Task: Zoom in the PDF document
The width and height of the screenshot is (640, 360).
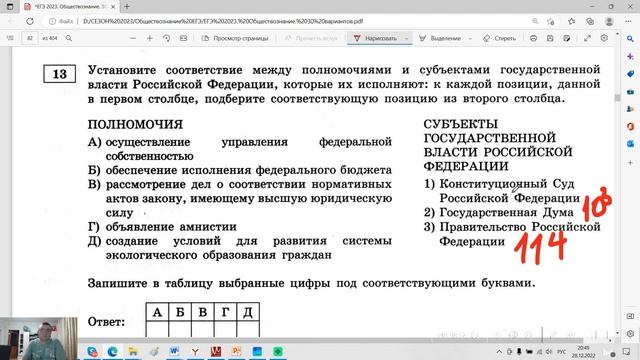Action: coord(149,38)
